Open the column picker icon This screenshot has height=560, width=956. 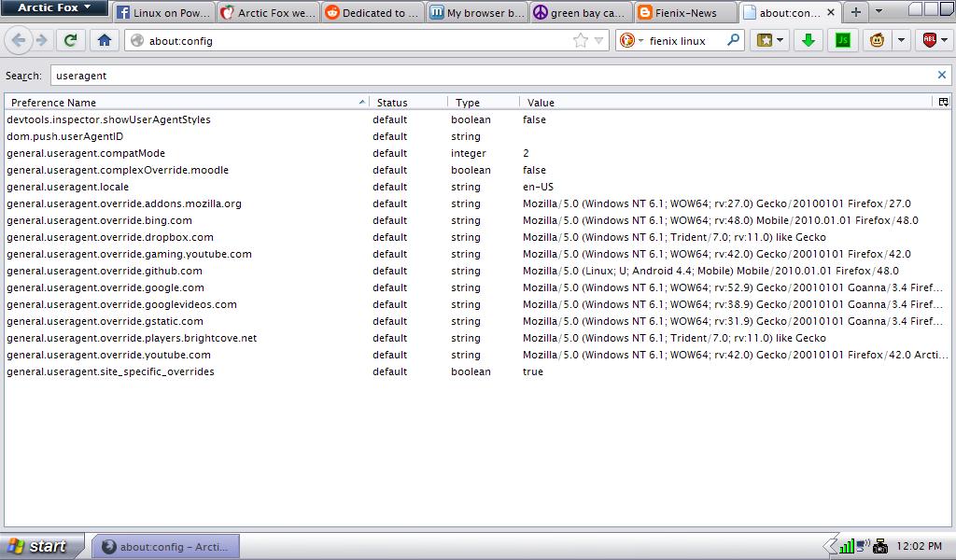coord(943,103)
